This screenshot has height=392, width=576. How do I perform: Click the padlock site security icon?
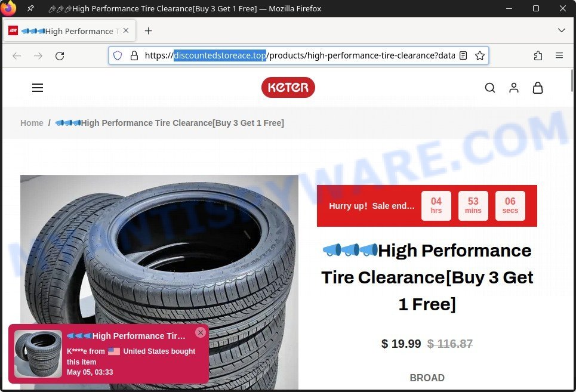click(x=134, y=55)
